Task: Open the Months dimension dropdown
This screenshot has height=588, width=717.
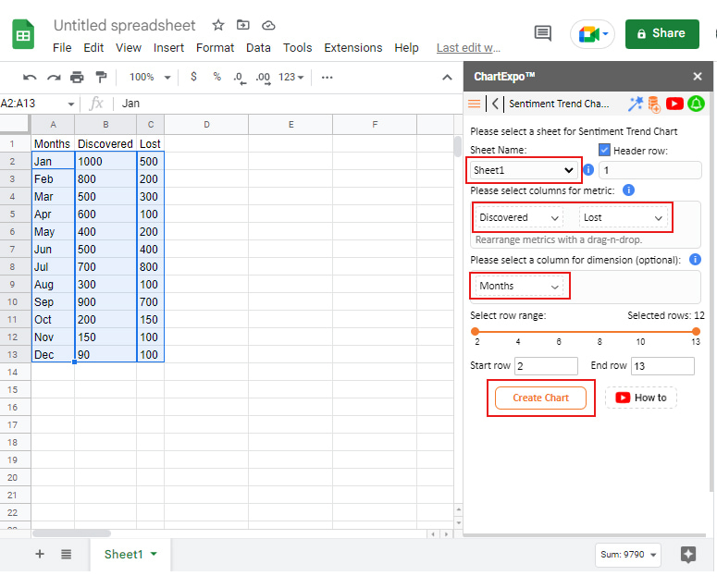Action: point(519,286)
